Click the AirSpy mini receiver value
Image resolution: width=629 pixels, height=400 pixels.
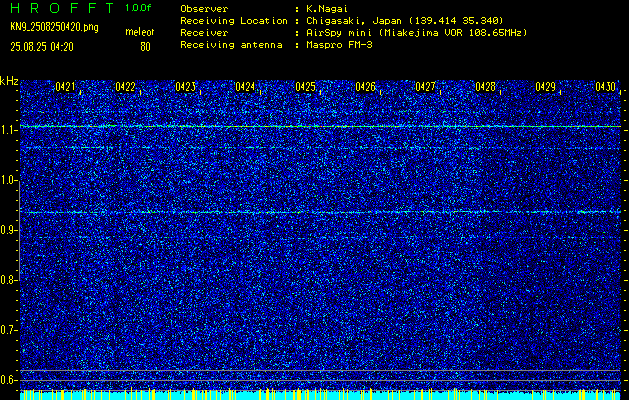(416, 33)
